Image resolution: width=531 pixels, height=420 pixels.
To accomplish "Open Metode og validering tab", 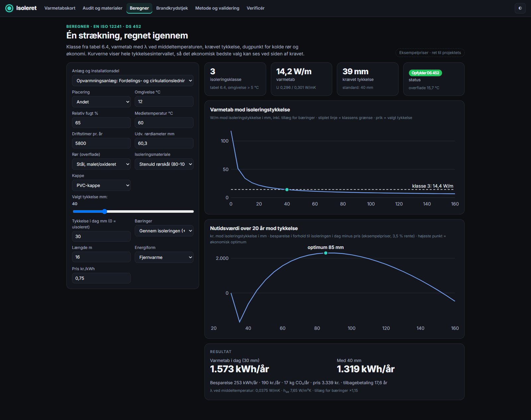I will [x=217, y=8].
